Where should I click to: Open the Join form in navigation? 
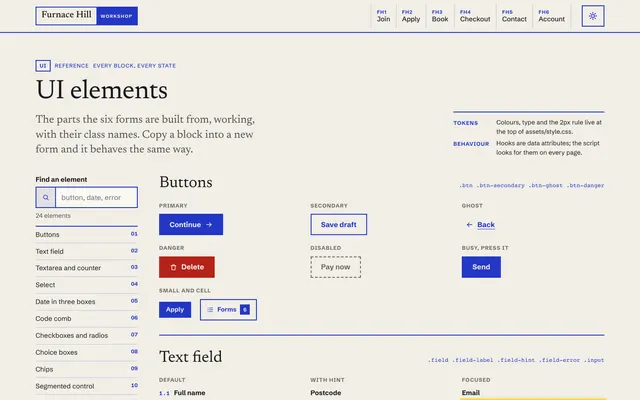pyautogui.click(x=383, y=16)
